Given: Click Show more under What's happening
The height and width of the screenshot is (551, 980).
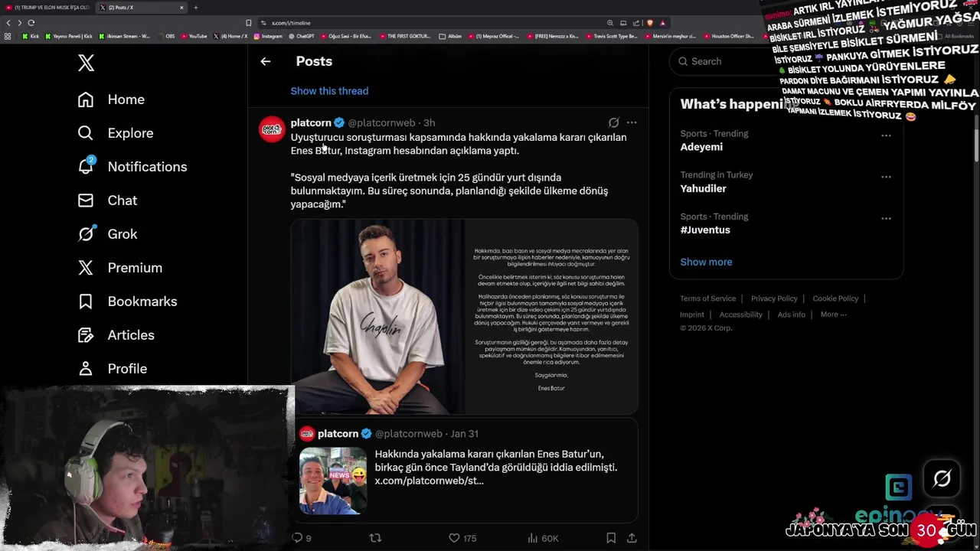Looking at the screenshot, I should [x=706, y=262].
